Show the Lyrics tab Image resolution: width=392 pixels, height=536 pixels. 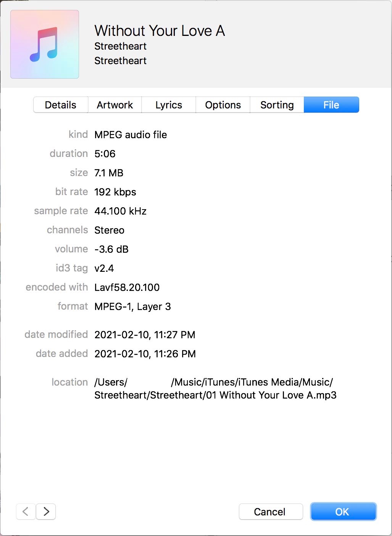coord(169,105)
